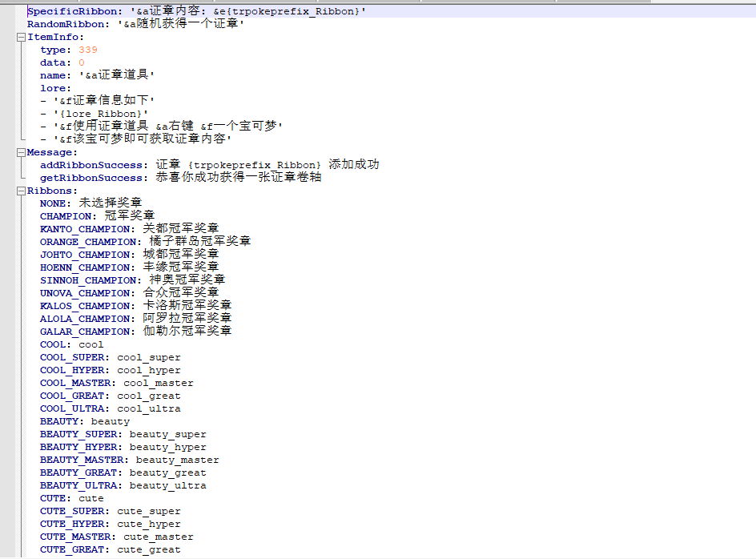Click the SpecificRibbon key line
756x559 pixels.
tap(196, 11)
